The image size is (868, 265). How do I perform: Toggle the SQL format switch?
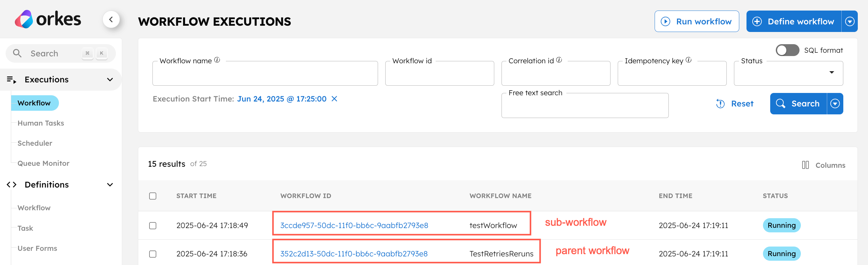pyautogui.click(x=787, y=50)
